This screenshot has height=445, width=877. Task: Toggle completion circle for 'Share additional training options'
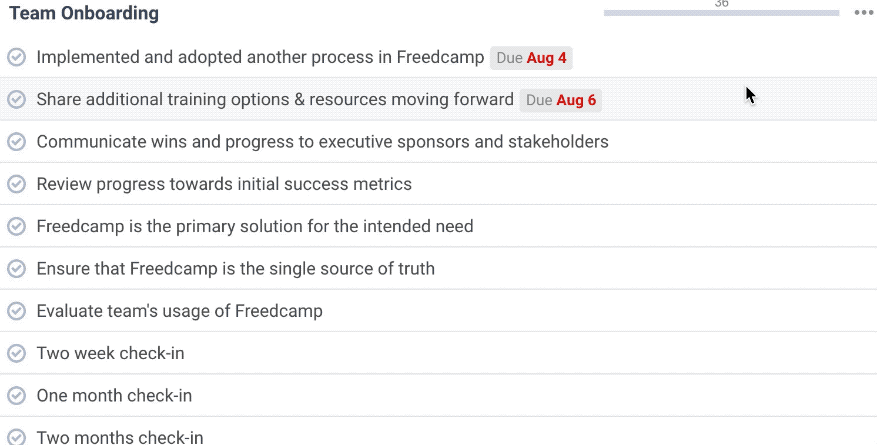click(16, 99)
